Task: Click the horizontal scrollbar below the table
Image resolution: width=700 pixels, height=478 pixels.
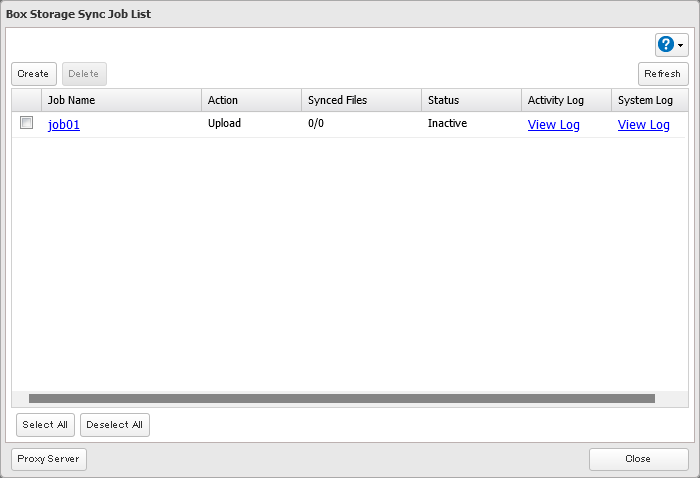Action: click(x=341, y=398)
